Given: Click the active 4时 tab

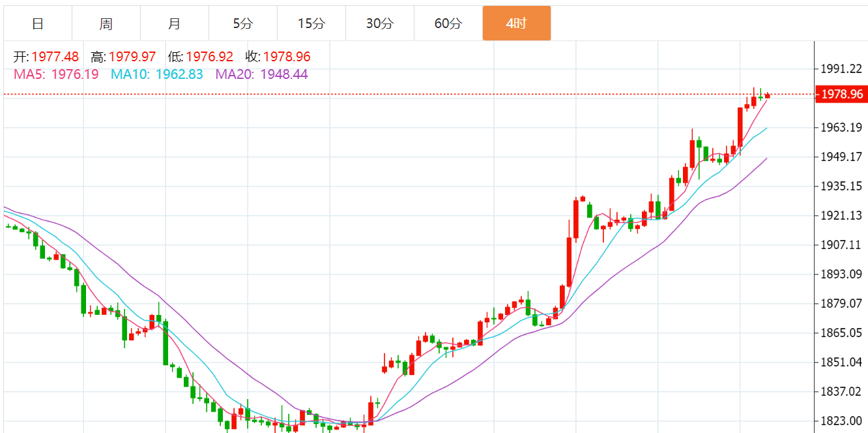Looking at the screenshot, I should point(517,23).
